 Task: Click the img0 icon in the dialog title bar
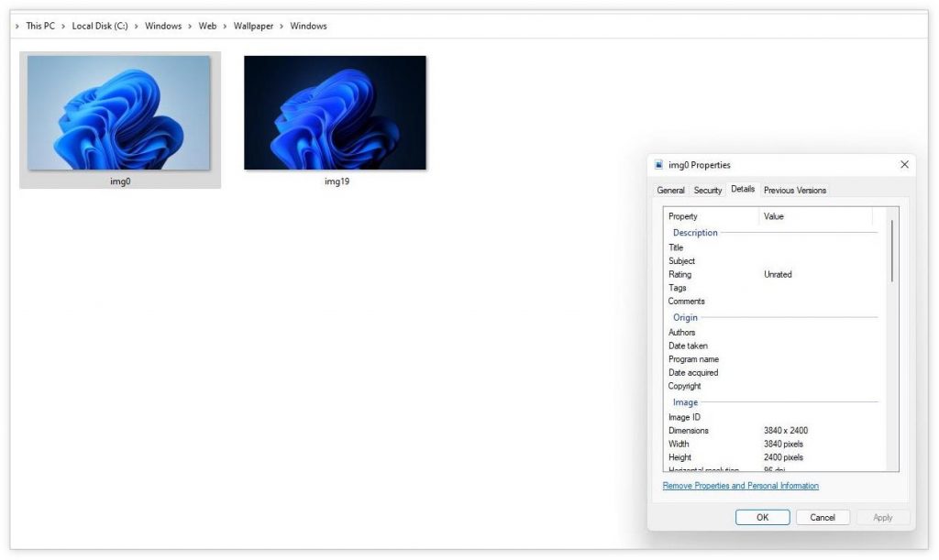pos(657,164)
